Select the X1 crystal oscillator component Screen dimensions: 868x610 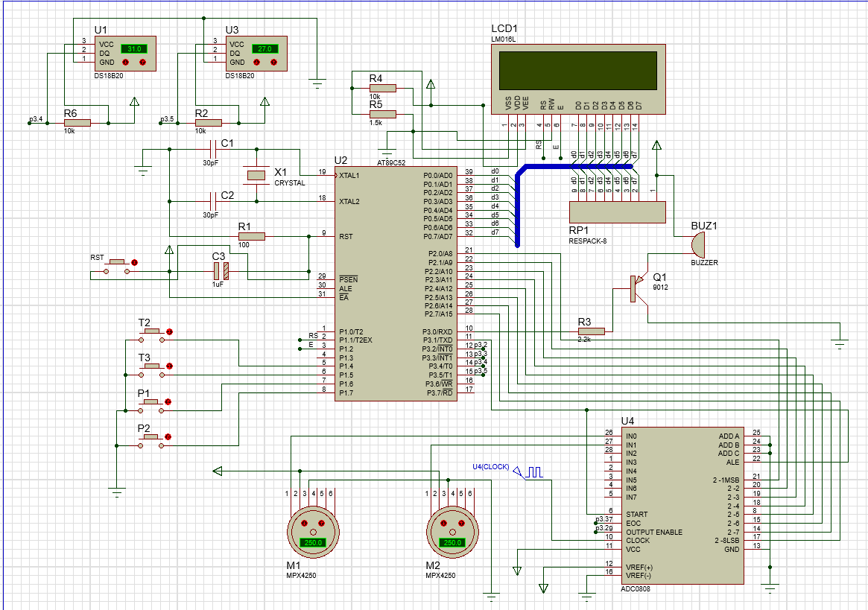pyautogui.click(x=256, y=175)
